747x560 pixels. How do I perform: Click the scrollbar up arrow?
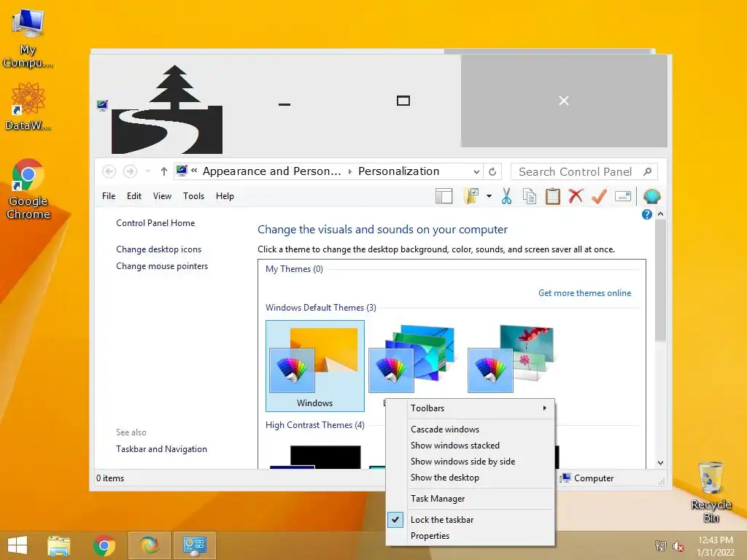[x=660, y=214]
